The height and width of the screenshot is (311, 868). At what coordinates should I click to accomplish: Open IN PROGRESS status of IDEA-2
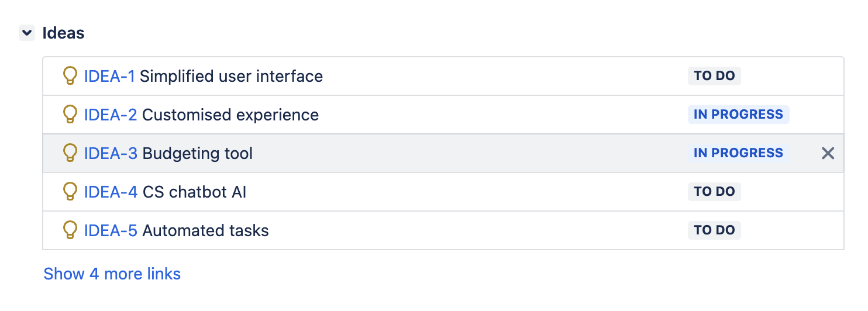[x=738, y=115]
